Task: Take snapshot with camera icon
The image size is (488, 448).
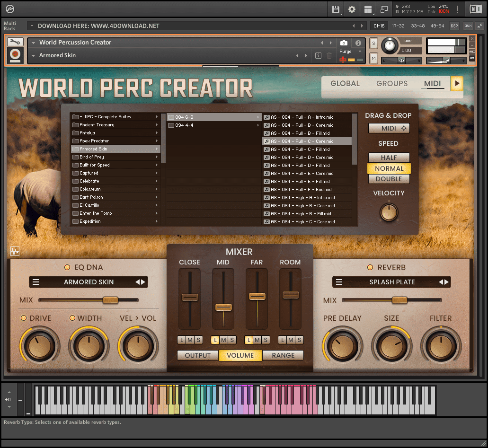Action: click(x=344, y=43)
